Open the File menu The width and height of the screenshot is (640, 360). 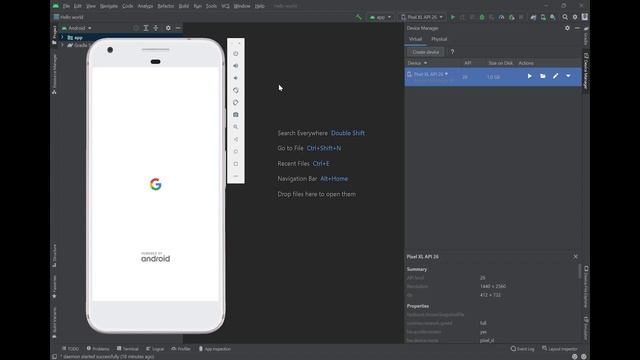coord(66,6)
